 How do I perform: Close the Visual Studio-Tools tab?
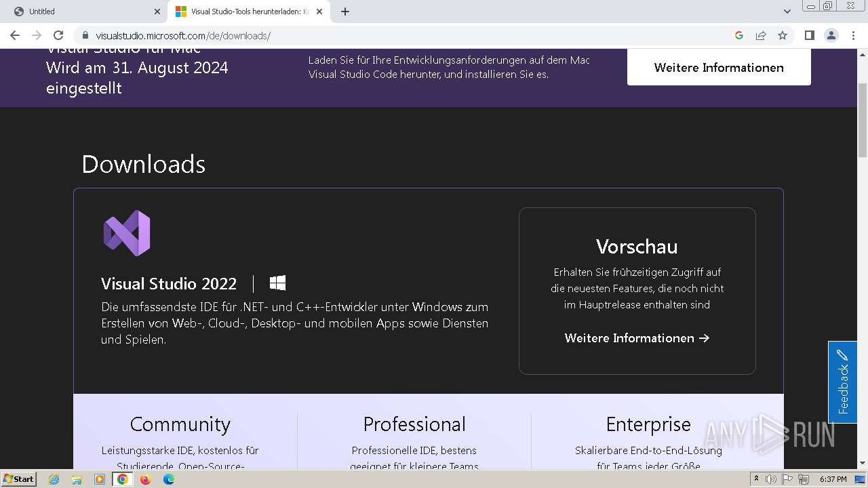tap(319, 12)
